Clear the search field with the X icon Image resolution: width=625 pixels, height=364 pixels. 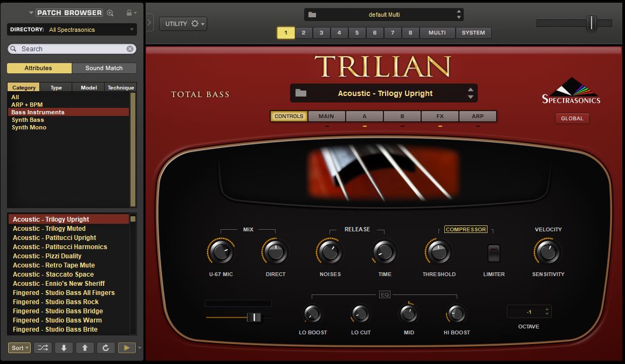(x=130, y=49)
